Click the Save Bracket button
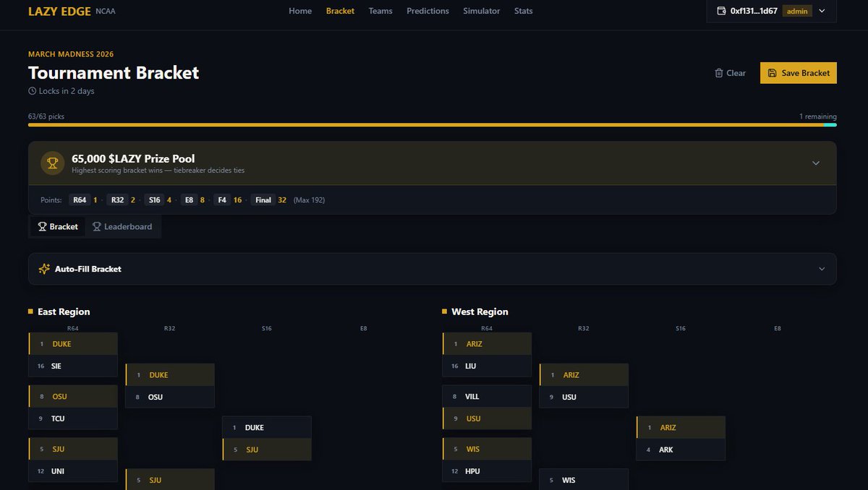Viewport: 868px width, 490px height. (x=799, y=73)
